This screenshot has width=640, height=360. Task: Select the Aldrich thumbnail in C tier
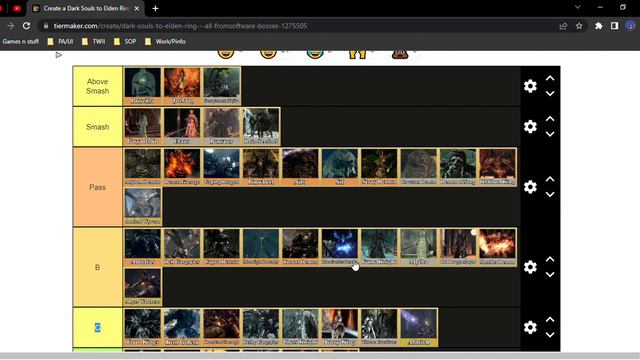click(418, 327)
